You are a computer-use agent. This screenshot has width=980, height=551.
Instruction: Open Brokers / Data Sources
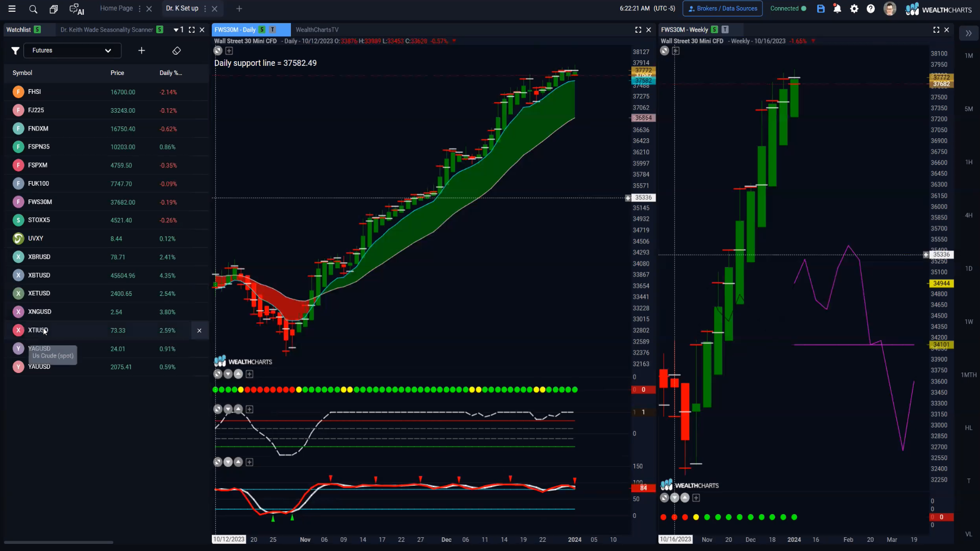tap(722, 9)
